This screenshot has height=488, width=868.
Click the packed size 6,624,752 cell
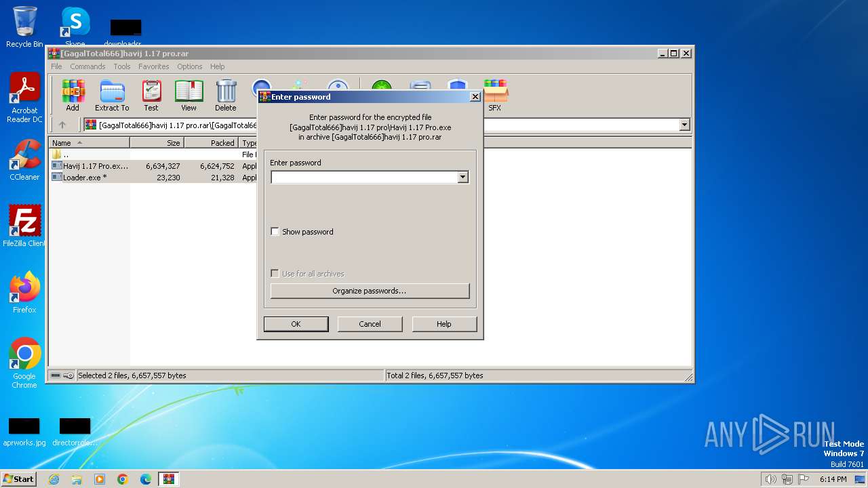(x=217, y=166)
